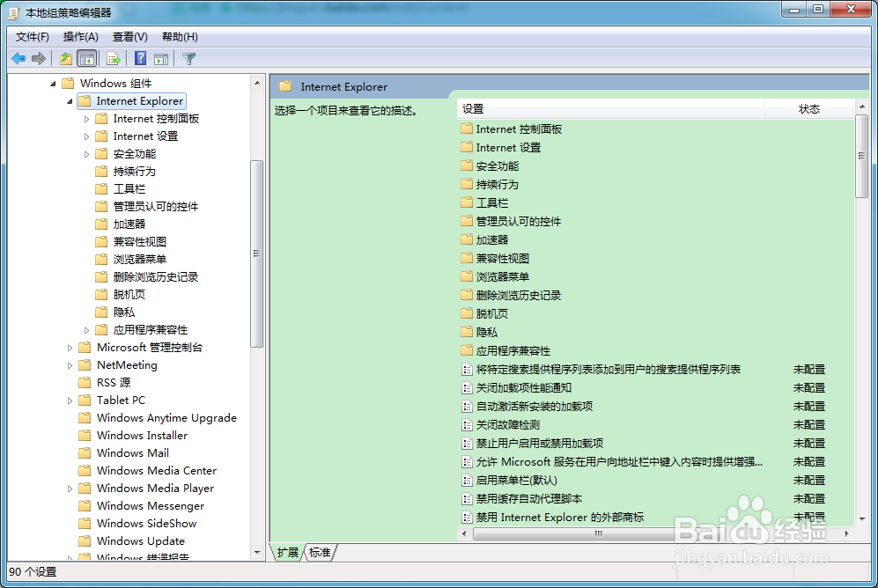Click the policy icon beside 禁止用户启用或禁用加载项
The image size is (878, 588).
pyautogui.click(x=467, y=443)
